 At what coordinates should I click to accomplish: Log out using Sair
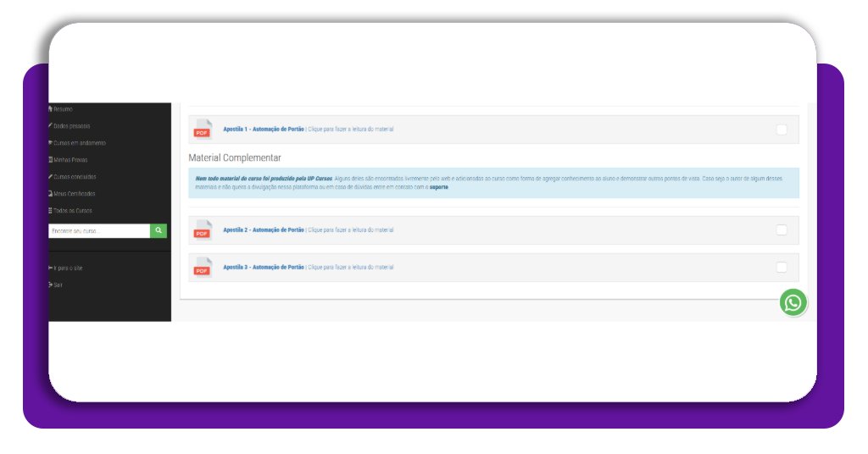coord(58,285)
